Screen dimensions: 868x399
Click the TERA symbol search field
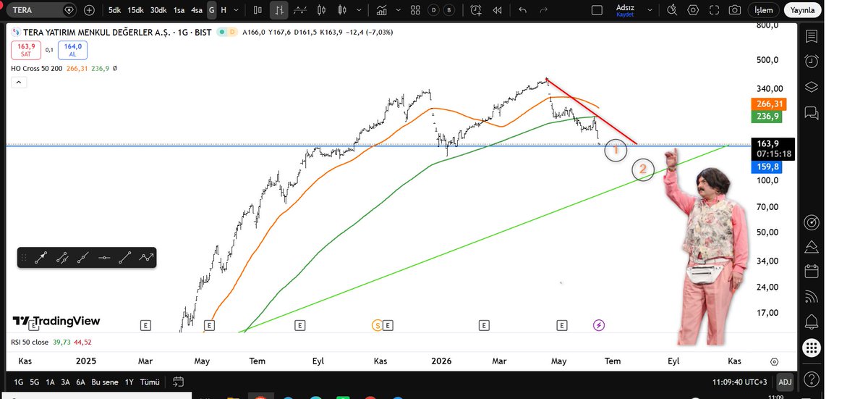pos(40,10)
